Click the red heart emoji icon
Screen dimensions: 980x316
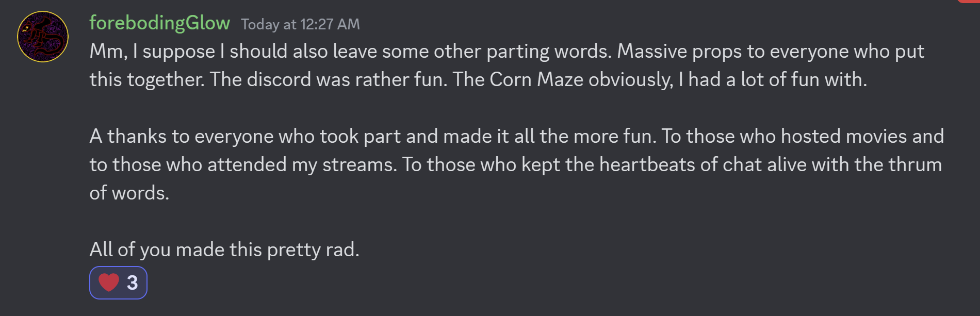(x=109, y=282)
